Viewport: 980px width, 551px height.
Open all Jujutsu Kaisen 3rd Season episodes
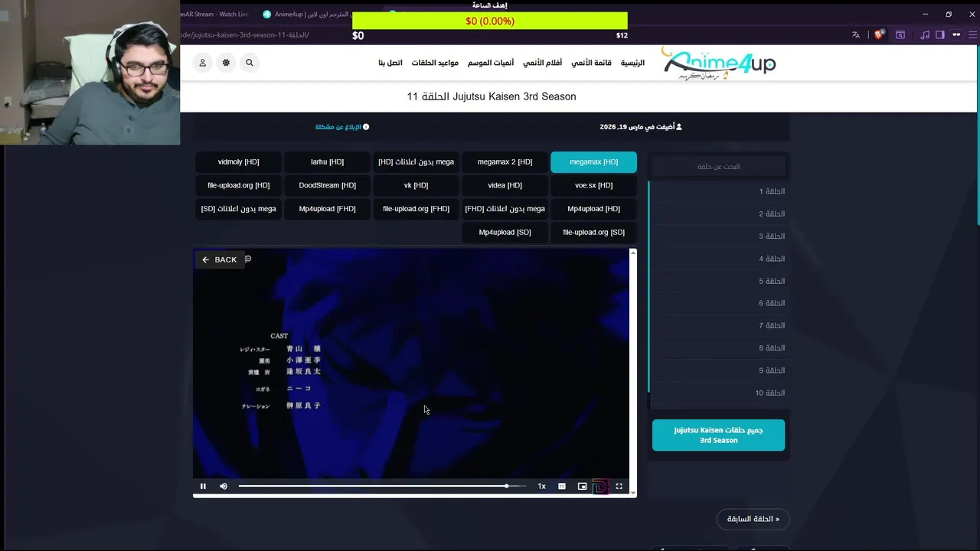click(x=718, y=435)
